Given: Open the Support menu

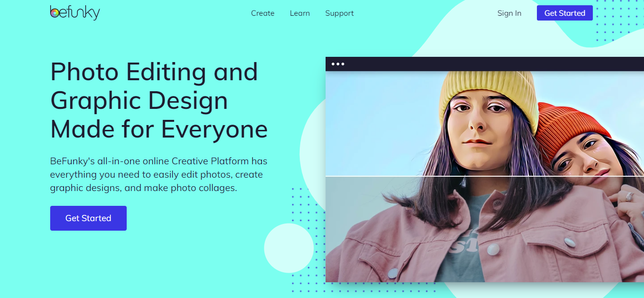Looking at the screenshot, I should pyautogui.click(x=339, y=13).
